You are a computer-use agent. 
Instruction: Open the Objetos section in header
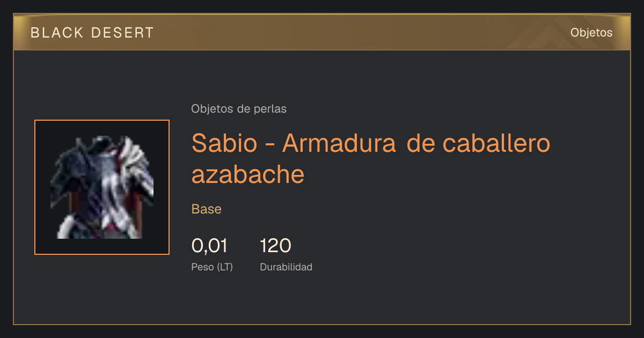point(591,33)
